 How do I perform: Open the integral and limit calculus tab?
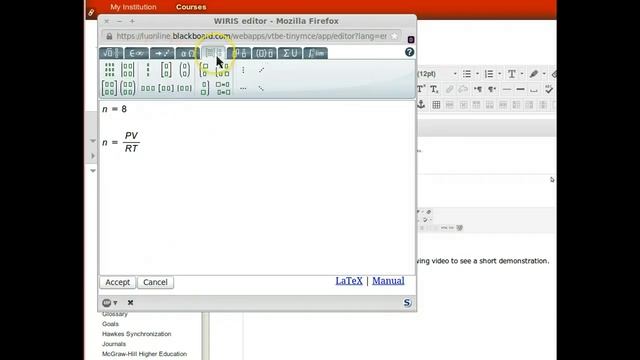click(316, 53)
